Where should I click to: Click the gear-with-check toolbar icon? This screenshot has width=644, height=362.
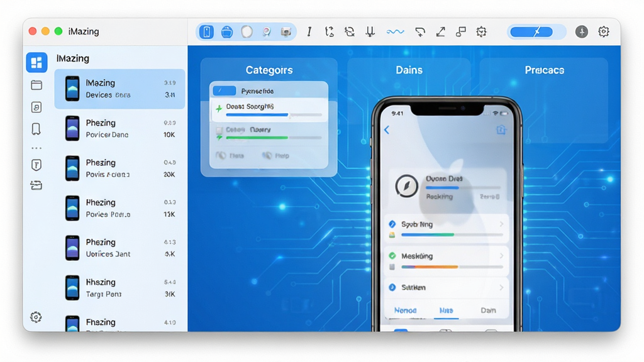point(481,31)
